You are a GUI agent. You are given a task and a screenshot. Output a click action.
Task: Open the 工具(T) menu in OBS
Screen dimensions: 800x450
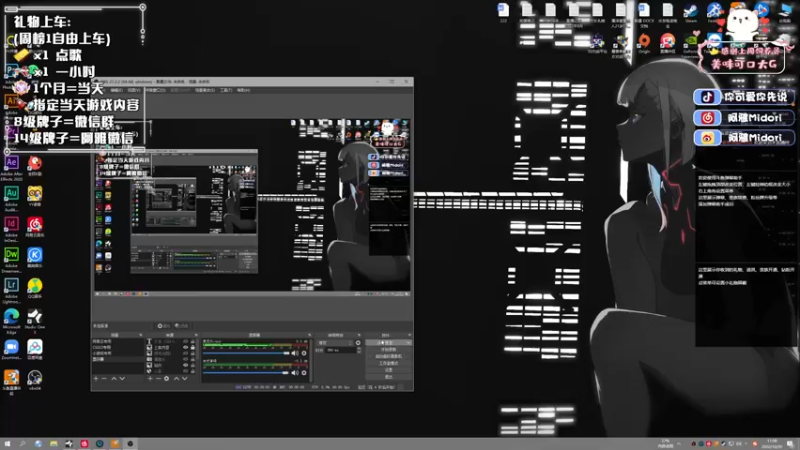point(226,90)
